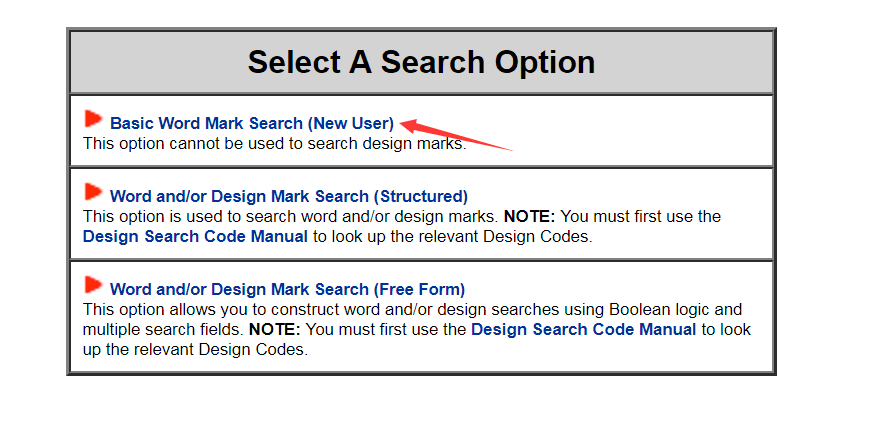Open Word and/or Design Mark Search (Free Form)
The image size is (889, 421).
coord(287,290)
